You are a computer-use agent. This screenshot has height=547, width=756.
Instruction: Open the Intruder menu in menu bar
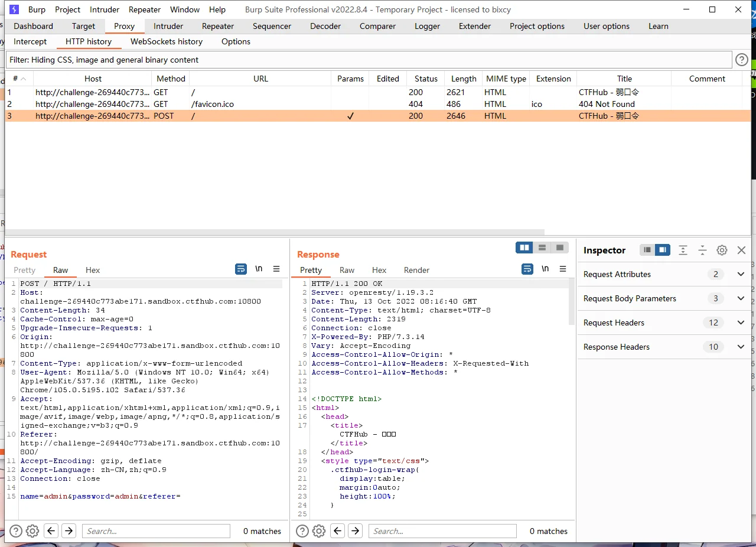105,9
